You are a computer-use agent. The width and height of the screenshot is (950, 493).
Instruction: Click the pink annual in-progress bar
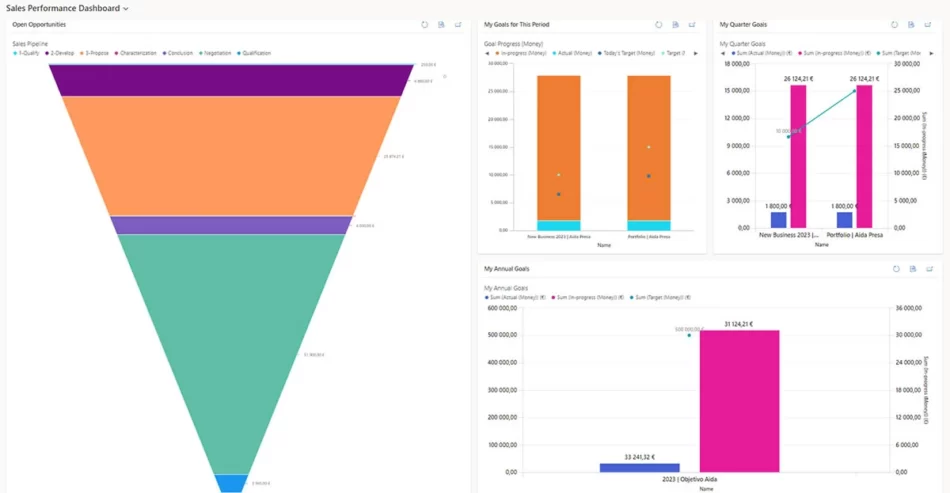coord(739,400)
